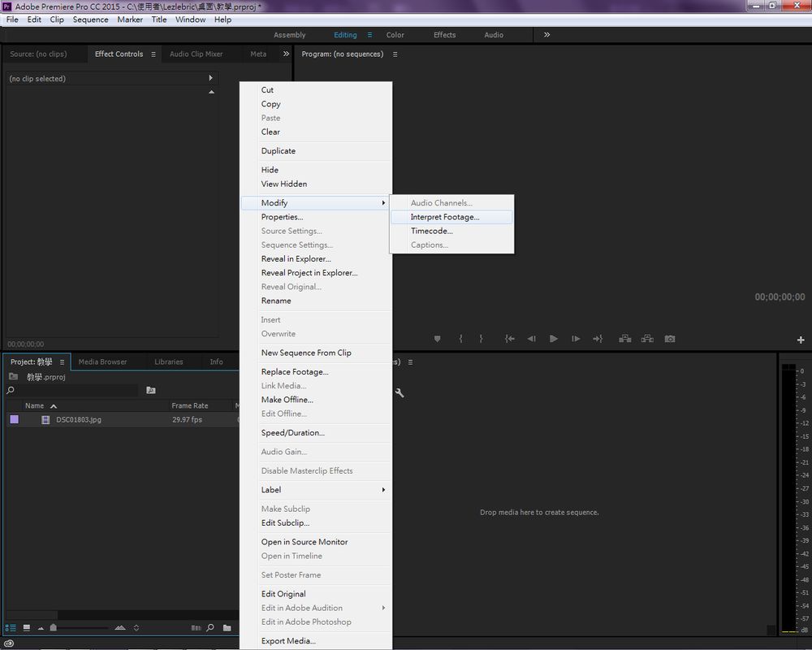Create a New Bin with folder icon
This screenshot has width=812, height=650.
pyautogui.click(x=227, y=628)
